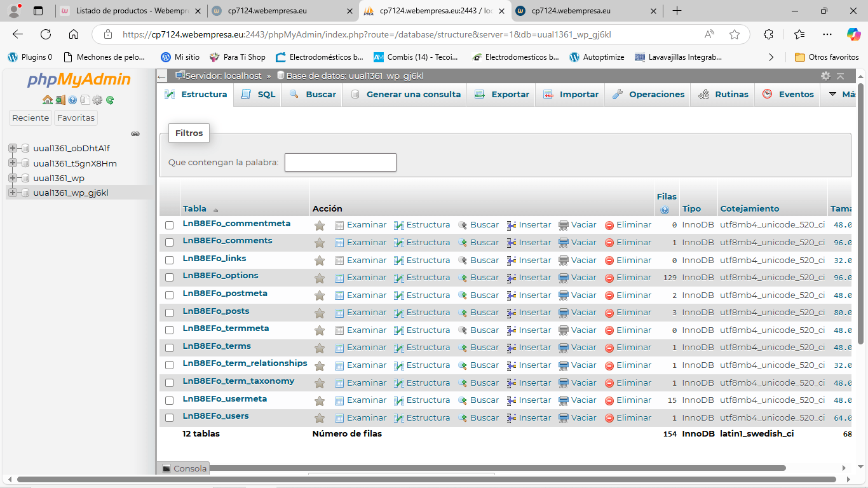This screenshot has height=488, width=868.
Task: Open Copilot icon in browser toolbar
Action: pos(853,34)
